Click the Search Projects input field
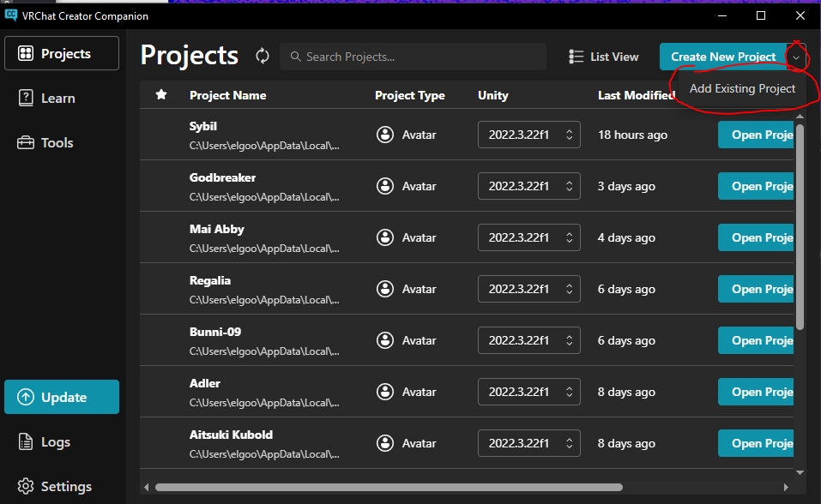The height and width of the screenshot is (504, 821). click(414, 57)
